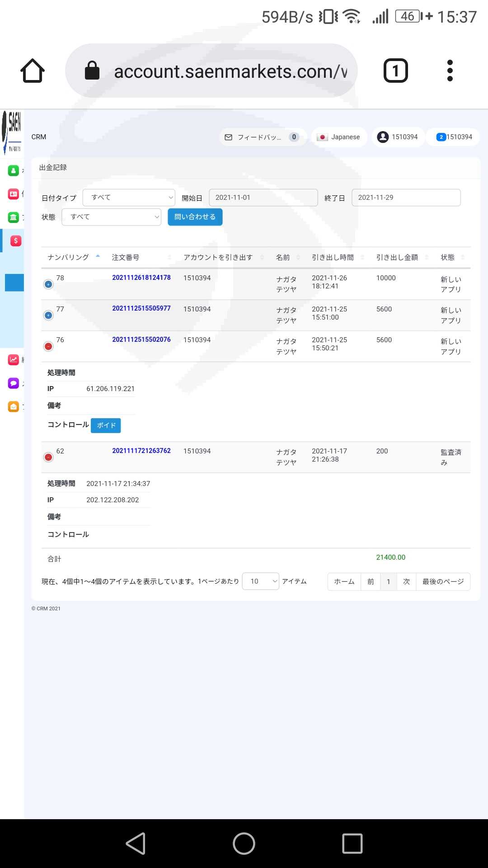Collapse details for row 76

tap(48, 347)
